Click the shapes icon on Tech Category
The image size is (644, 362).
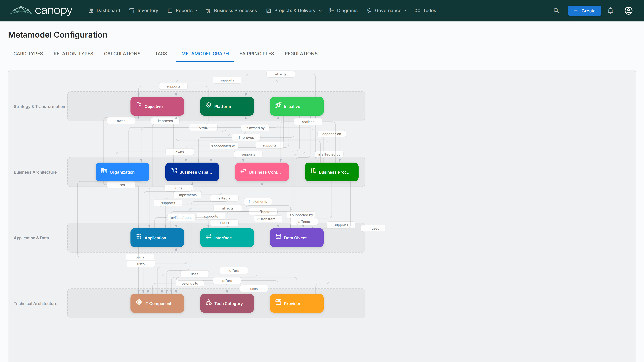[209, 302]
